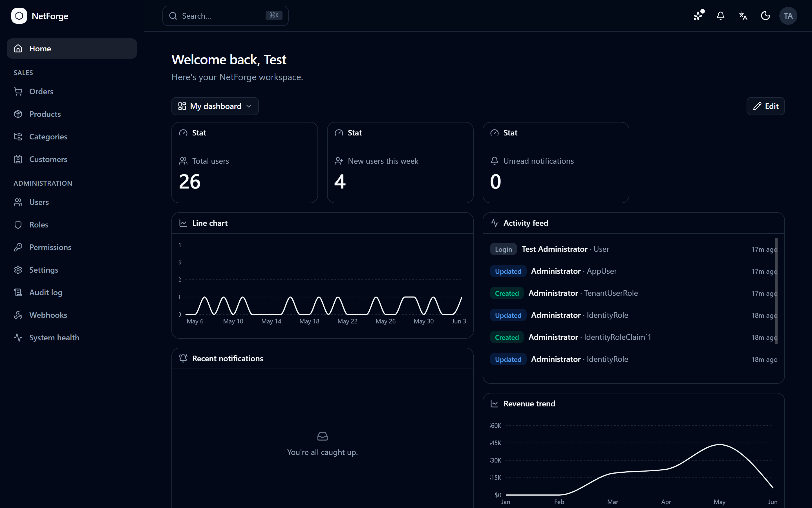Click the Webhooks icon in sidebar

click(18, 315)
